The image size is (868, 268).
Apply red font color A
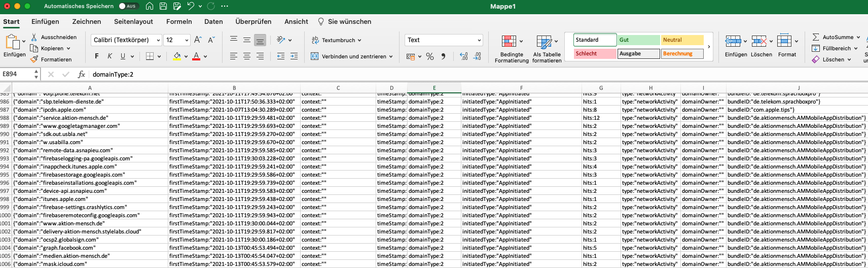click(196, 56)
